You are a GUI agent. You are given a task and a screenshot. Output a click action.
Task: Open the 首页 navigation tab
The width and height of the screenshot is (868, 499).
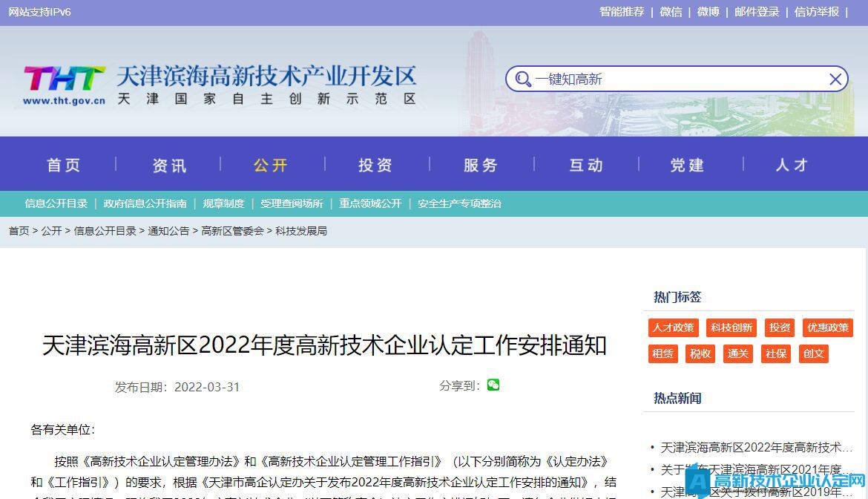(x=64, y=165)
